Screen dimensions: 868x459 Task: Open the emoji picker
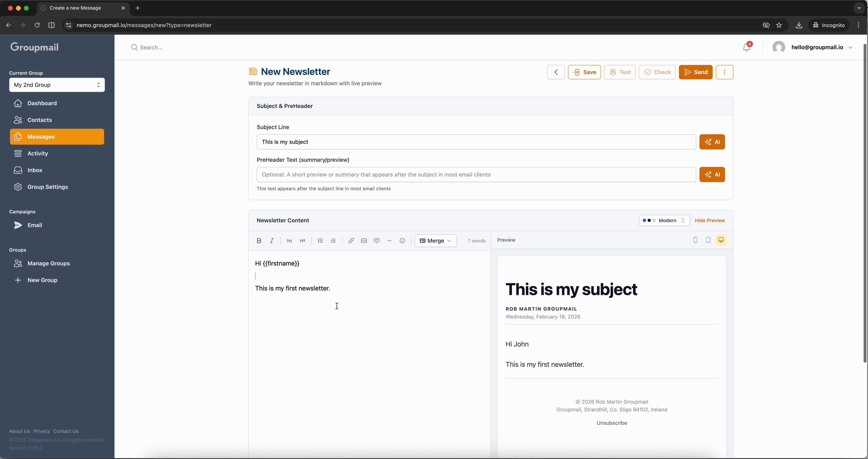[x=402, y=241]
